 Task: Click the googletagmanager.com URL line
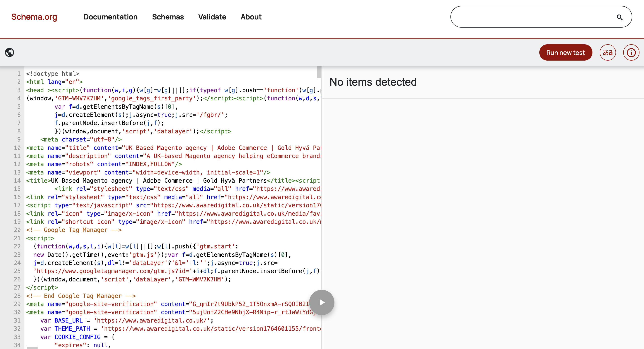177,271
